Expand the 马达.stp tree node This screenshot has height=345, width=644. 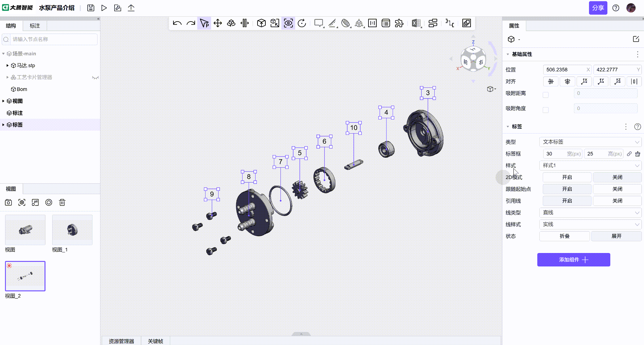pos(8,65)
